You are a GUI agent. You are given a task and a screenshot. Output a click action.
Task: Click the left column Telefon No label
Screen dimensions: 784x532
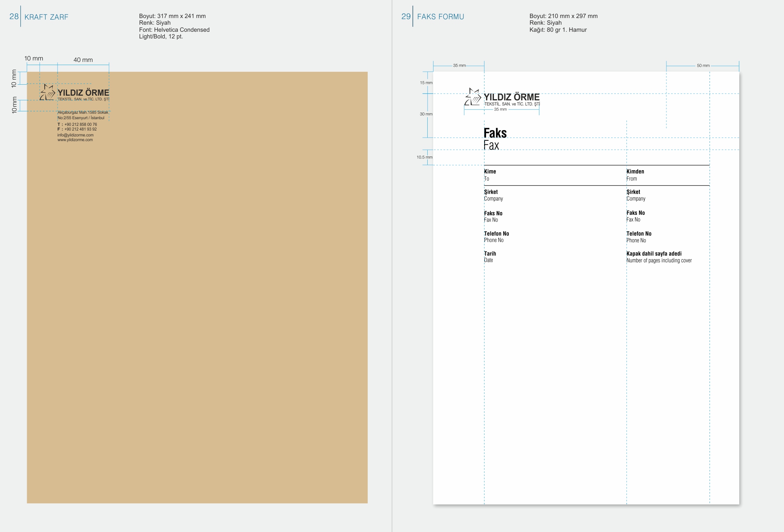pos(496,234)
